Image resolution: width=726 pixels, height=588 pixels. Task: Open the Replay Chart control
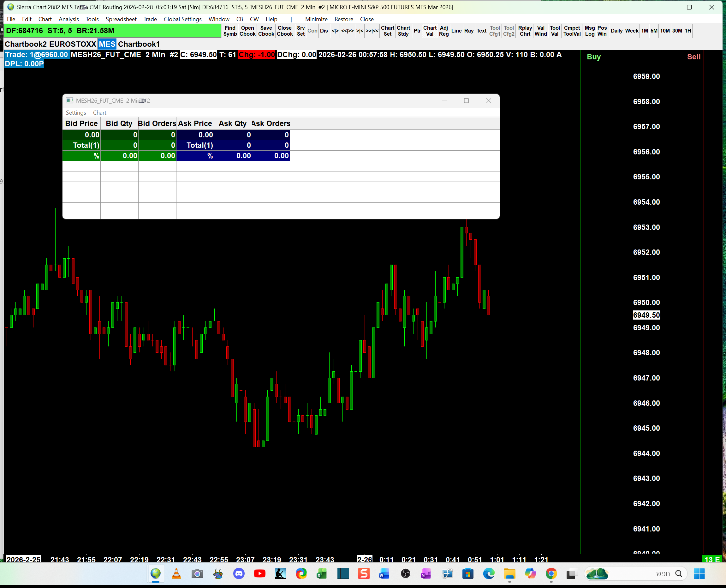click(525, 31)
